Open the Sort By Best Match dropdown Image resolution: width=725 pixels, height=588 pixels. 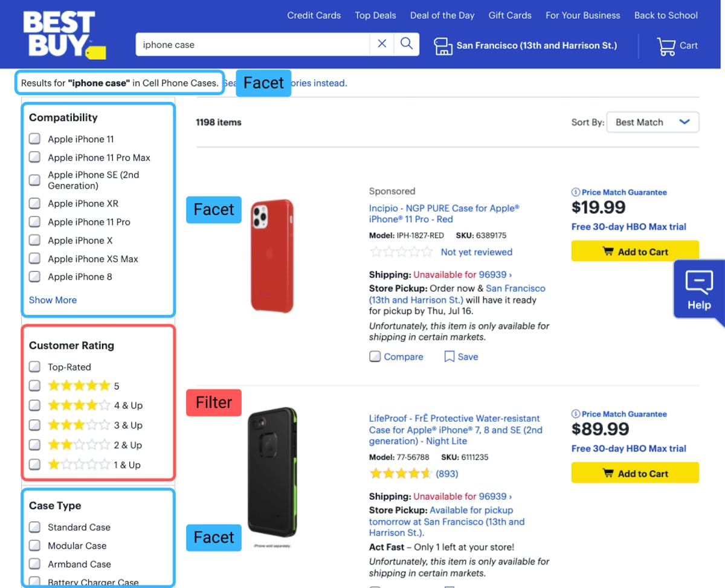(652, 122)
